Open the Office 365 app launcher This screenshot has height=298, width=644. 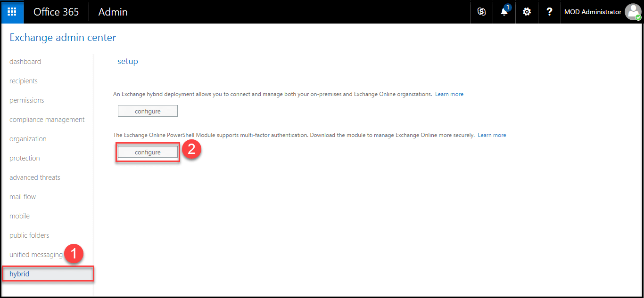coord(12,12)
